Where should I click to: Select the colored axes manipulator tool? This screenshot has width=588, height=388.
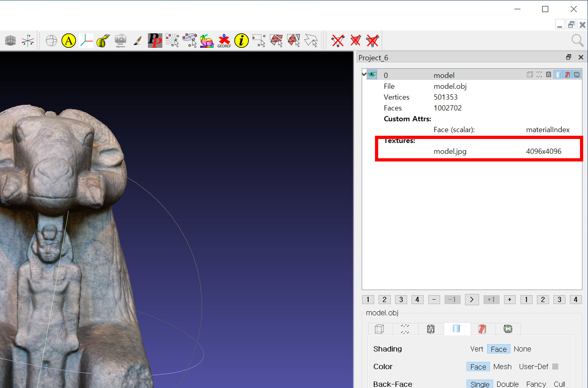[86, 41]
